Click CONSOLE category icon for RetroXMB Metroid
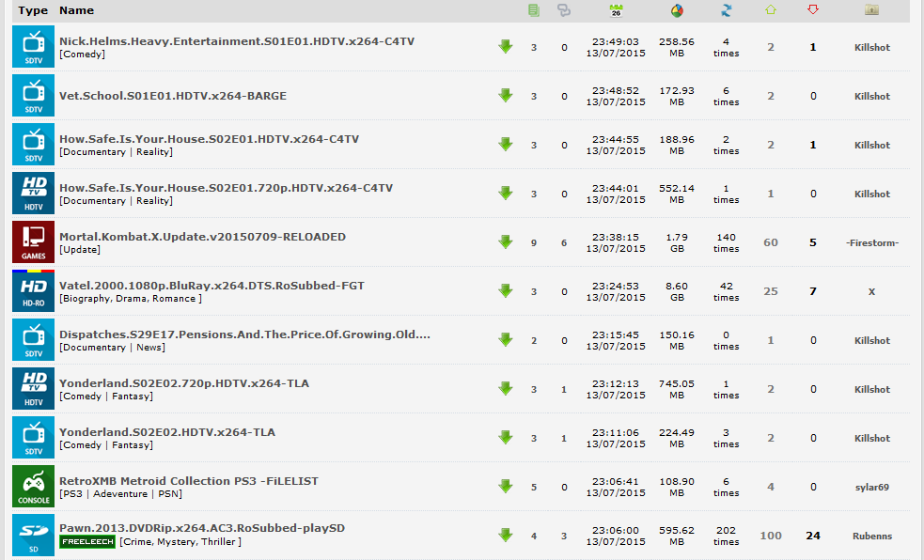This screenshot has height=560, width=924. point(34,487)
